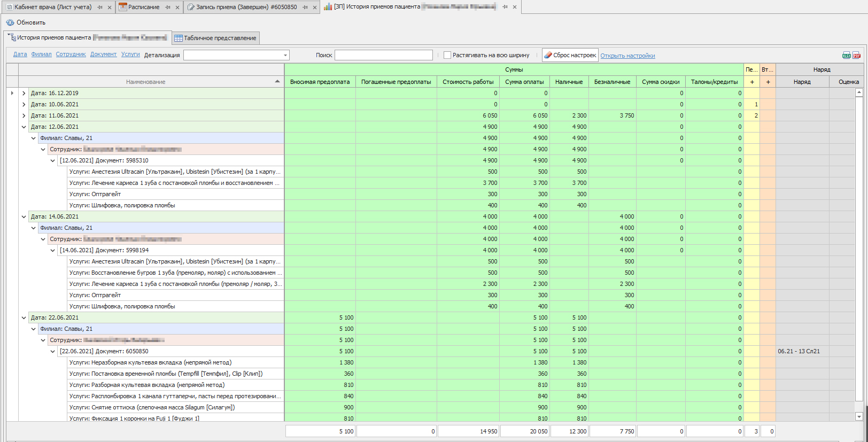Click the Открыть настройки link
The width and height of the screenshot is (868, 442).
click(627, 56)
